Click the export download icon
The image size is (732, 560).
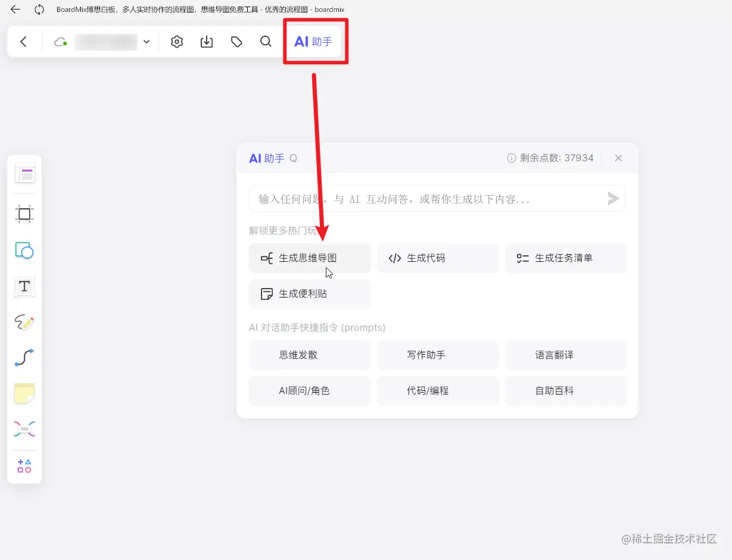207,42
